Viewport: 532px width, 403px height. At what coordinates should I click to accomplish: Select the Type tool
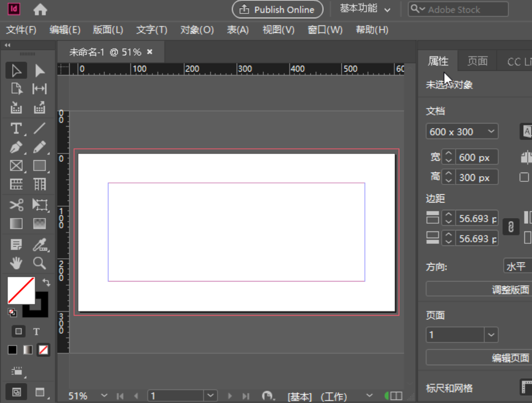(15, 128)
